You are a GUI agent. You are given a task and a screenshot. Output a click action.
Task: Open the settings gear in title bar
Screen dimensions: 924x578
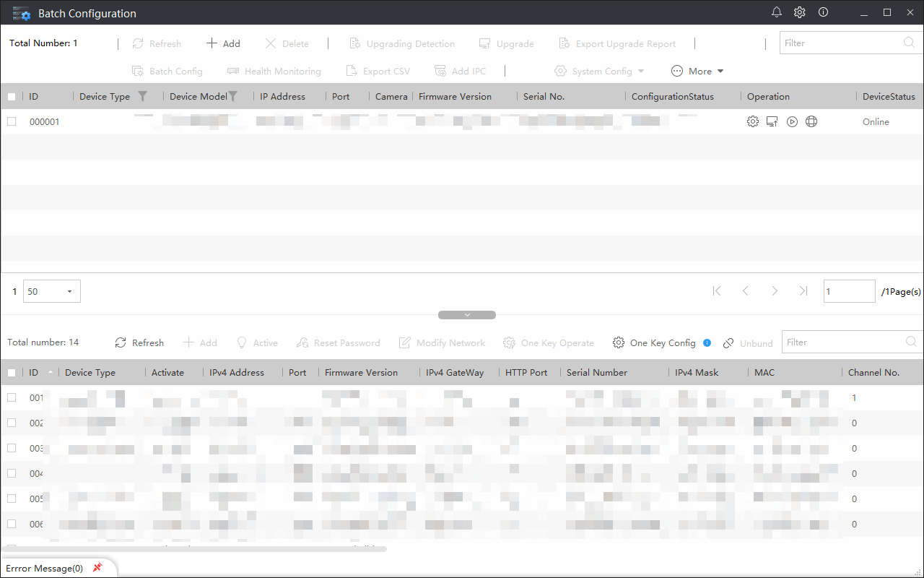point(800,12)
